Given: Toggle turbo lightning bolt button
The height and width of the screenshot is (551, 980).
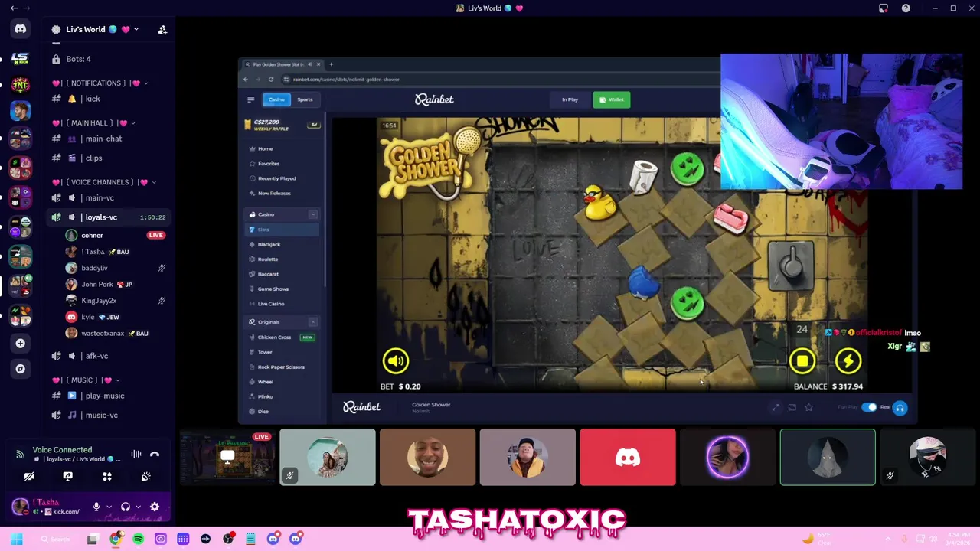Looking at the screenshot, I should 848,360.
